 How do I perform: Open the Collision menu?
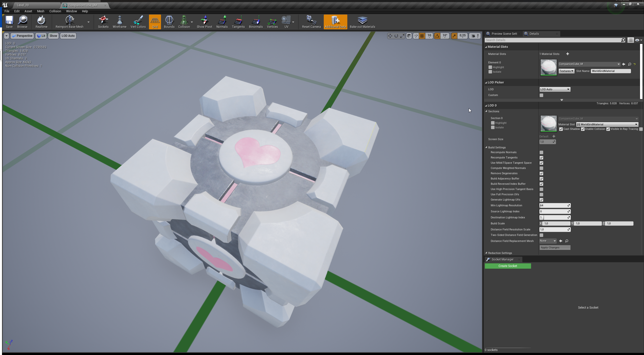(55, 11)
